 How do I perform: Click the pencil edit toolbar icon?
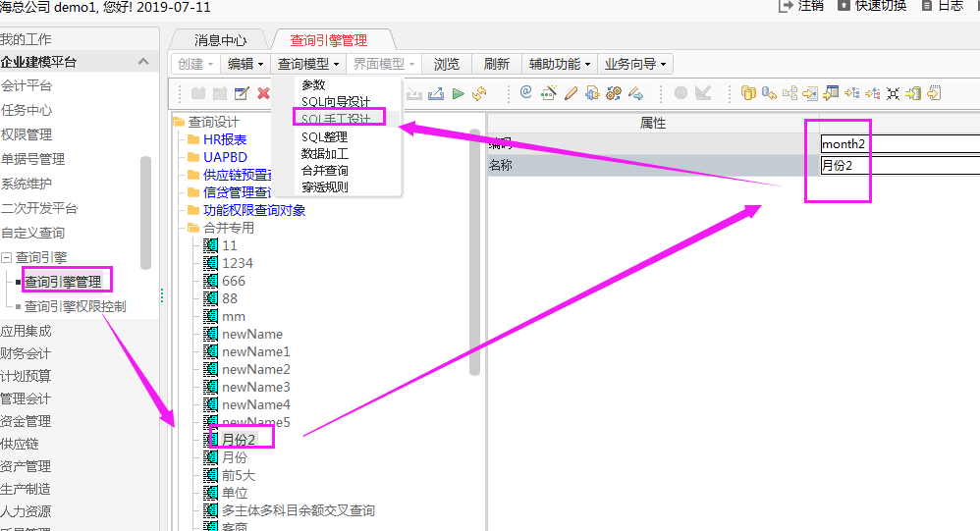coord(571,93)
